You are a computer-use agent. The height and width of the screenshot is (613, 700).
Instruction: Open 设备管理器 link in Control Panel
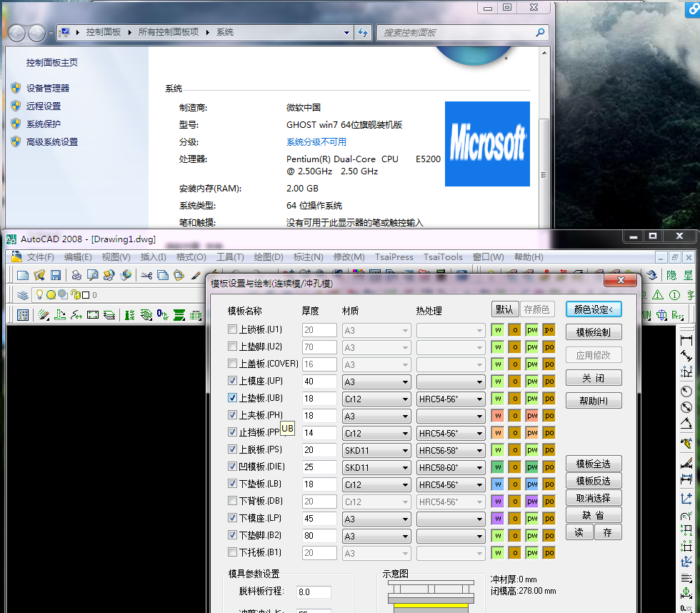tap(48, 89)
